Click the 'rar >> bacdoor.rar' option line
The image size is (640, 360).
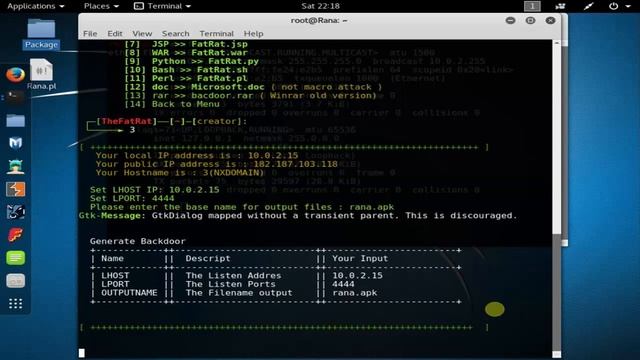(x=251, y=96)
